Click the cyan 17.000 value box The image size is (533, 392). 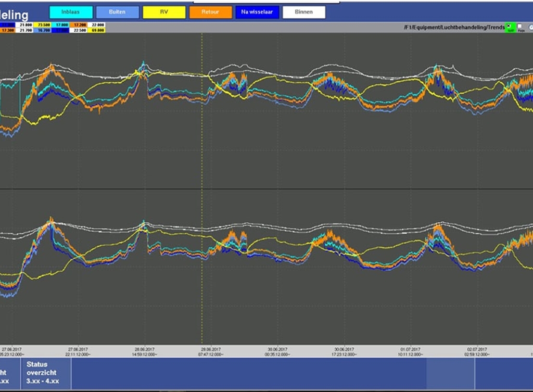61,24
